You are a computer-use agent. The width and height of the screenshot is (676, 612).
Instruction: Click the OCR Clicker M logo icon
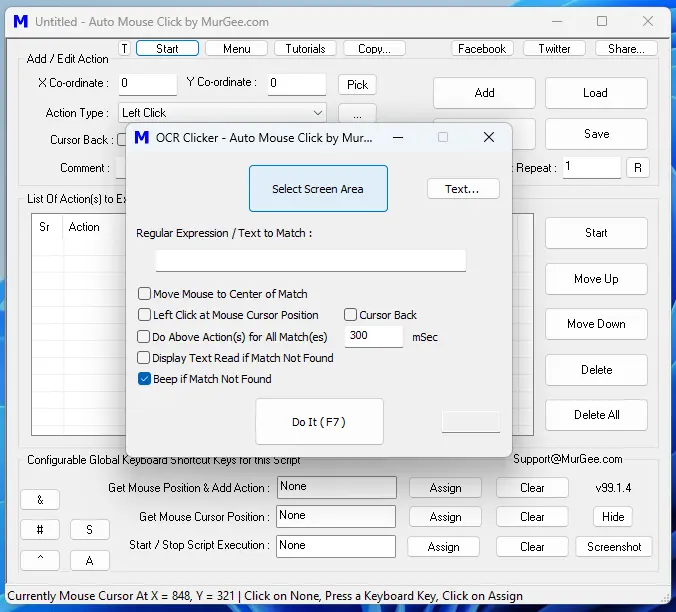(x=142, y=137)
